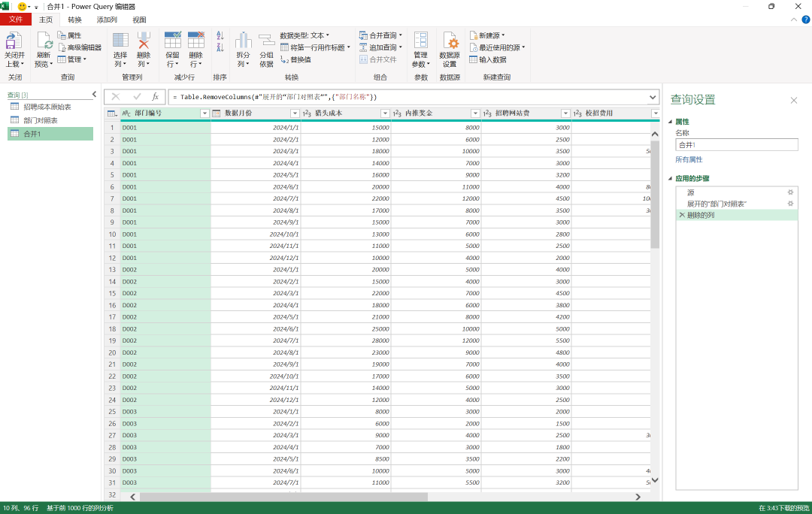This screenshot has height=514, width=812.
Task: Click the formula bar fx icon
Action: [155, 97]
